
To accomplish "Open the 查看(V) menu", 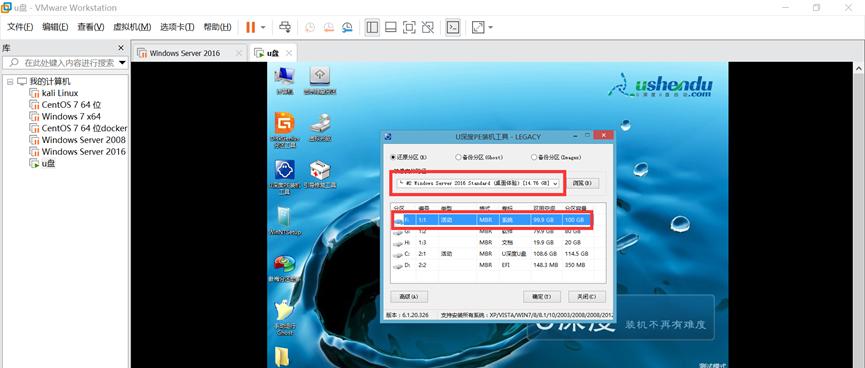I will pyautogui.click(x=90, y=27).
